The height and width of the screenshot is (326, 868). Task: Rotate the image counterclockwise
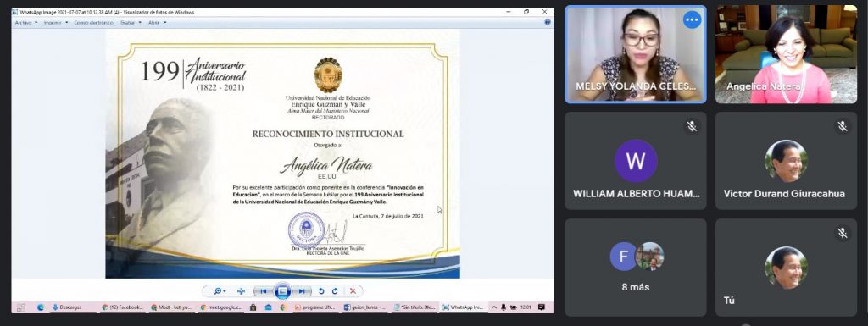[x=321, y=291]
